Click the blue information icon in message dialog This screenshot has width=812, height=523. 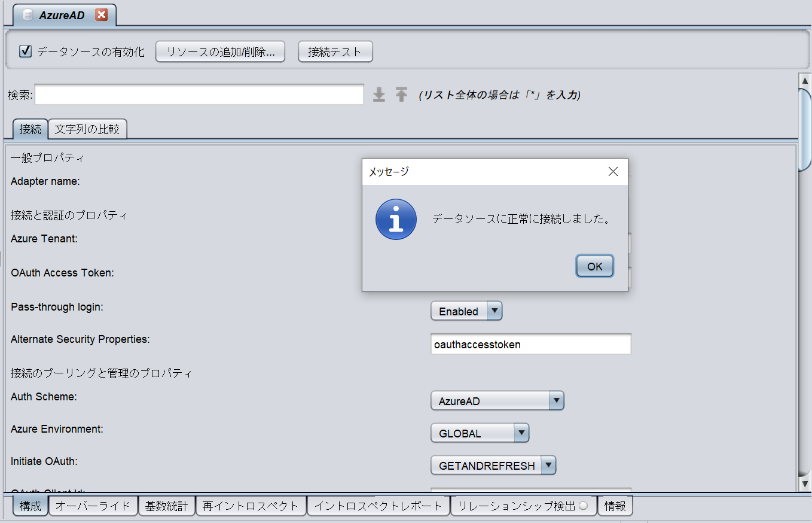click(395, 219)
